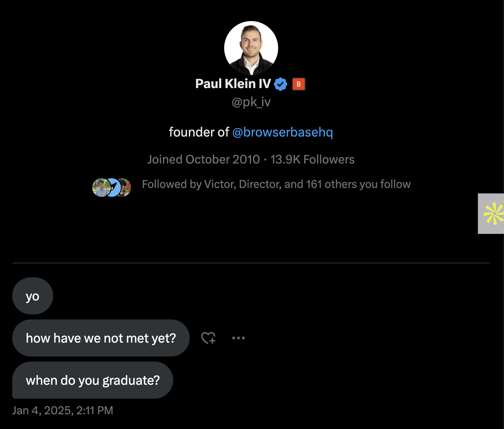This screenshot has height=429, width=504.
Task: Click the rightmost follower avatar in the group
Action: (x=124, y=187)
